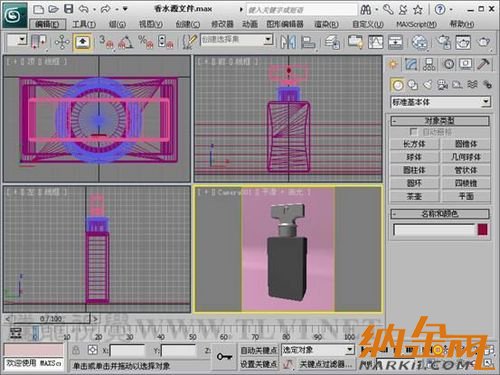Image resolution: width=500 pixels, height=375 pixels.
Task: Click the Align tool icon
Action: pos(308,42)
